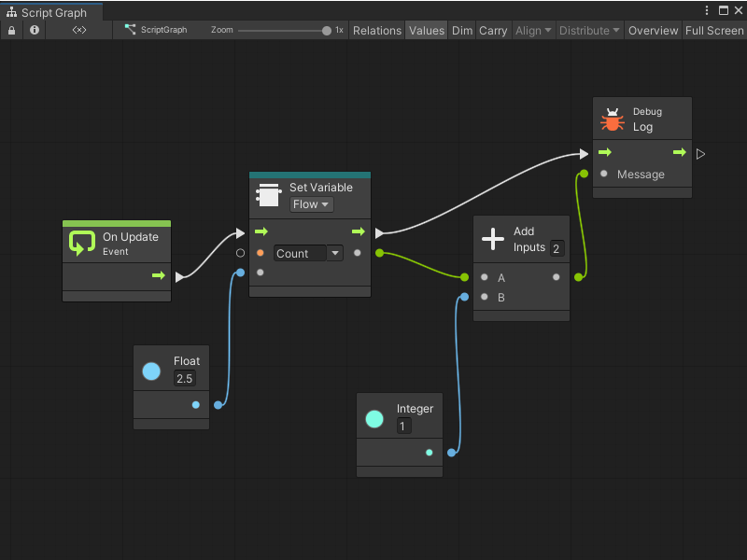Open the graph inspector info icon
The width and height of the screenshot is (747, 560).
35,30
